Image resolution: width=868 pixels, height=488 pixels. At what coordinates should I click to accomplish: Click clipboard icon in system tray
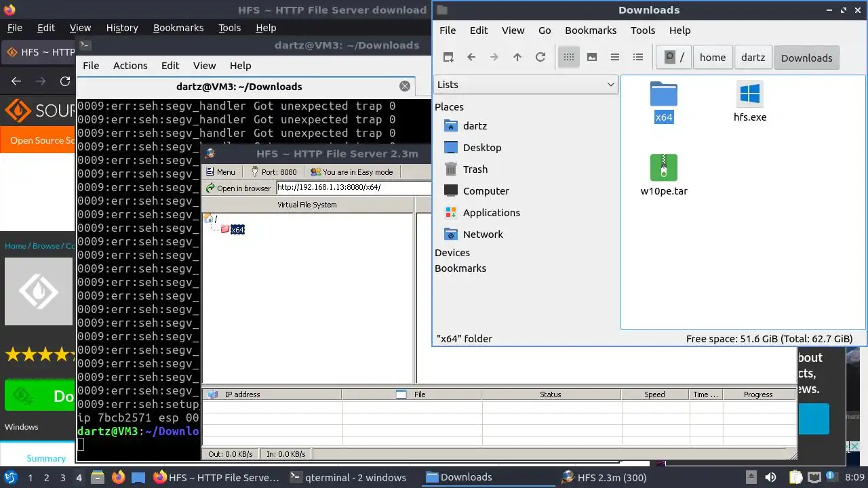pos(795,477)
